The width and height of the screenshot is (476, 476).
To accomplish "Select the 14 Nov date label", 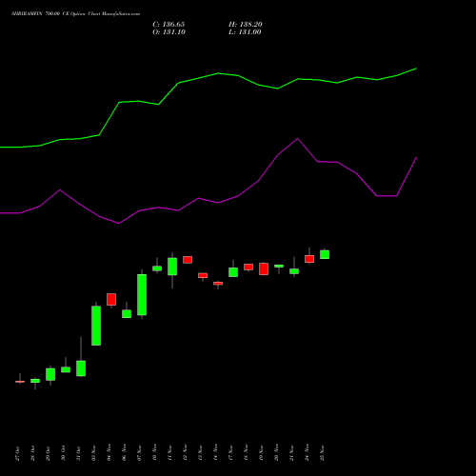I will pos(215,453).
